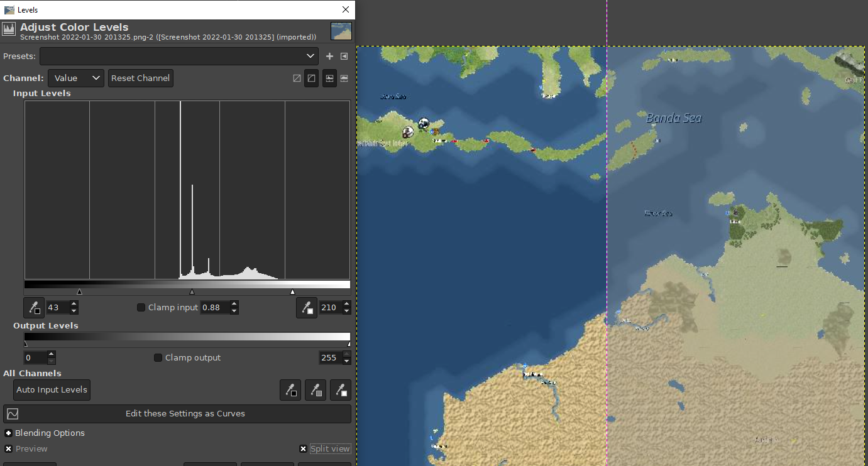
Task: Open the presets options menu arrow
Action: [344, 56]
